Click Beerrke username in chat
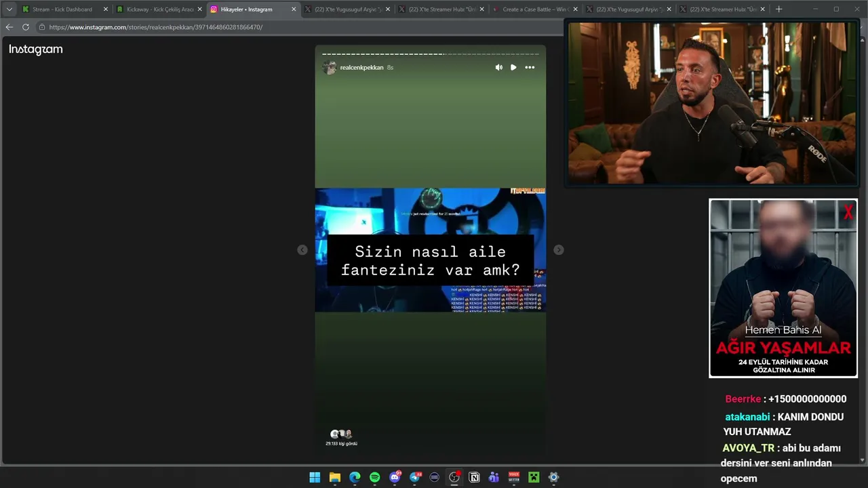Screen dimensions: 868x488 tap(743, 399)
